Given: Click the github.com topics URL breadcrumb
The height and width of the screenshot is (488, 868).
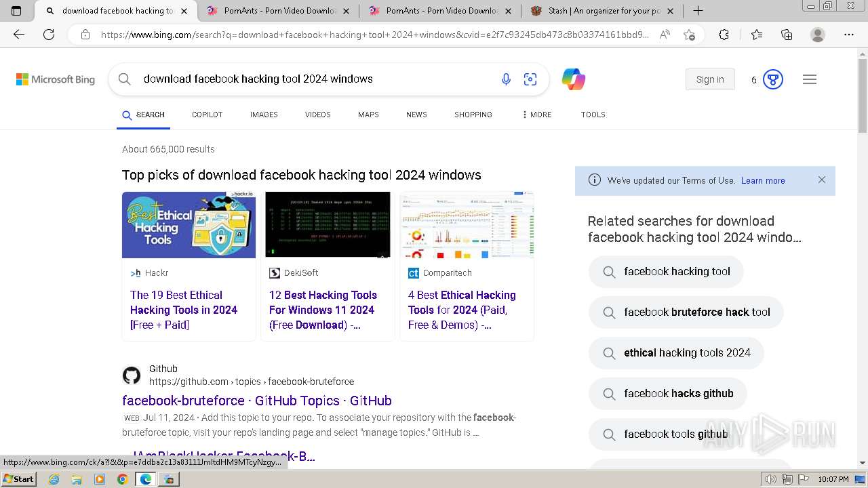Looking at the screenshot, I should click(252, 382).
